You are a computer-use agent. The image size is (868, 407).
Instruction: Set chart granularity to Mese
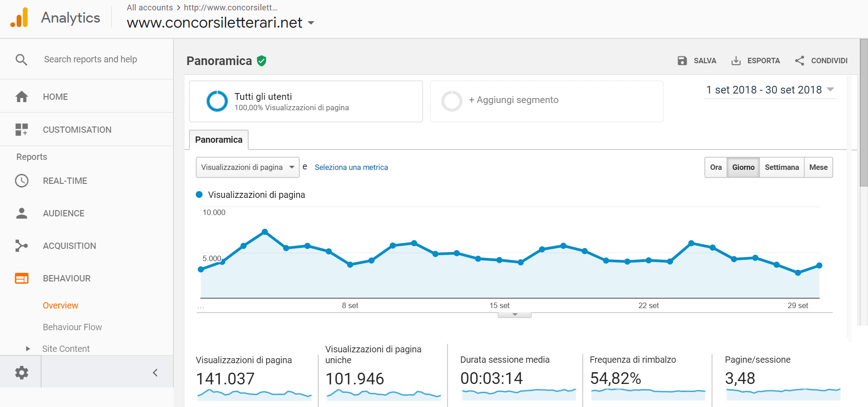(x=818, y=167)
